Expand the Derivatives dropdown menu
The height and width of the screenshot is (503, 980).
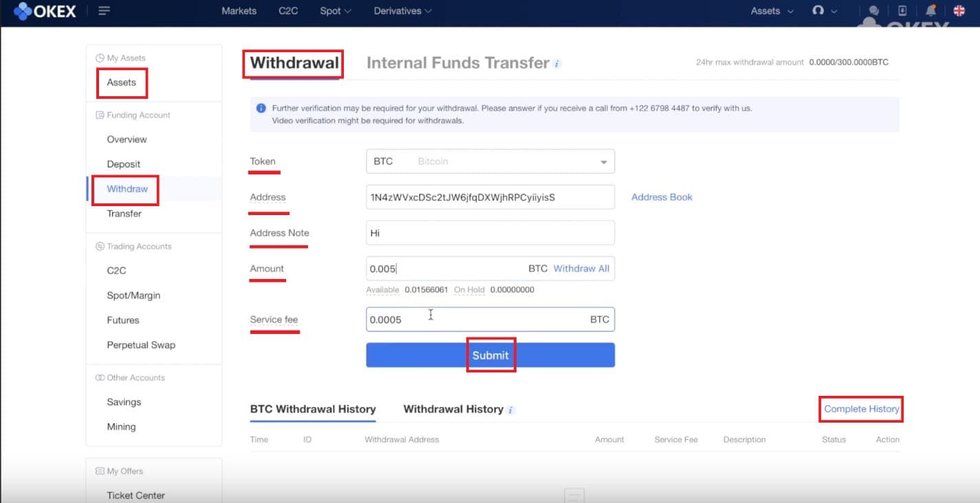(x=403, y=11)
